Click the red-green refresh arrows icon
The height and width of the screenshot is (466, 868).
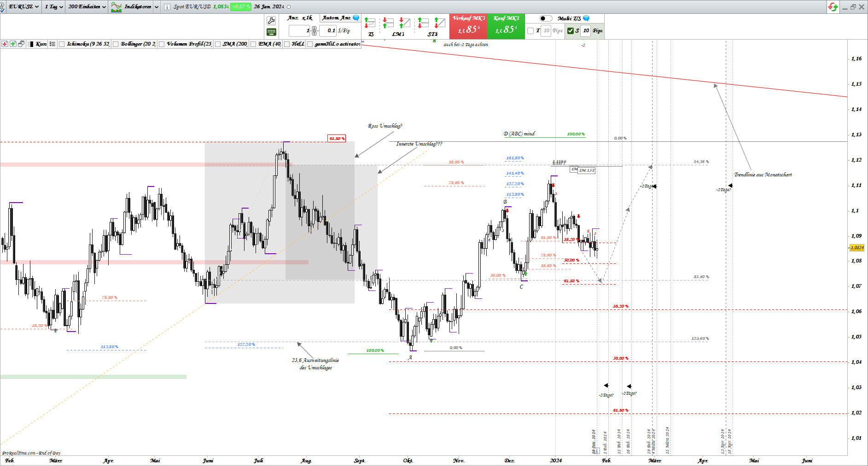(x=833, y=7)
